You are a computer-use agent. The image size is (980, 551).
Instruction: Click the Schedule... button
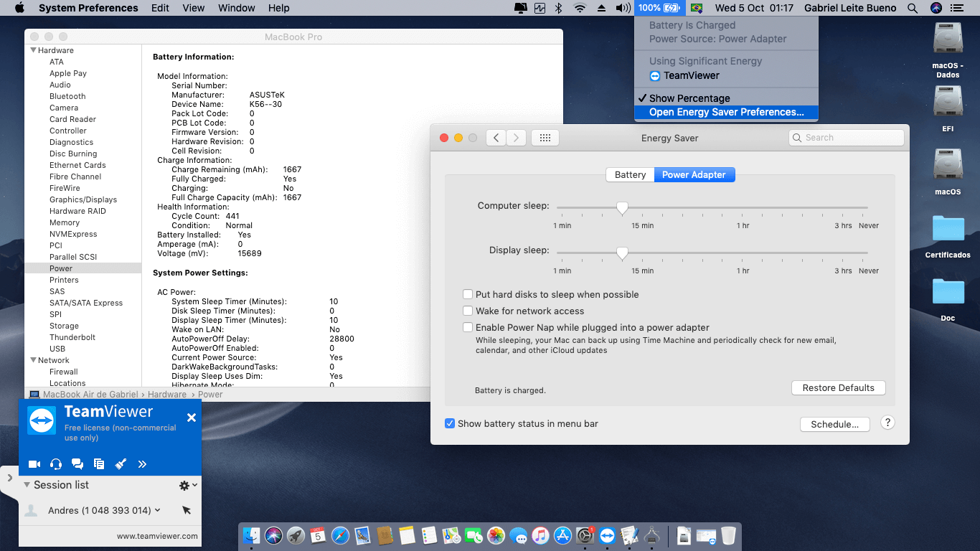(834, 424)
